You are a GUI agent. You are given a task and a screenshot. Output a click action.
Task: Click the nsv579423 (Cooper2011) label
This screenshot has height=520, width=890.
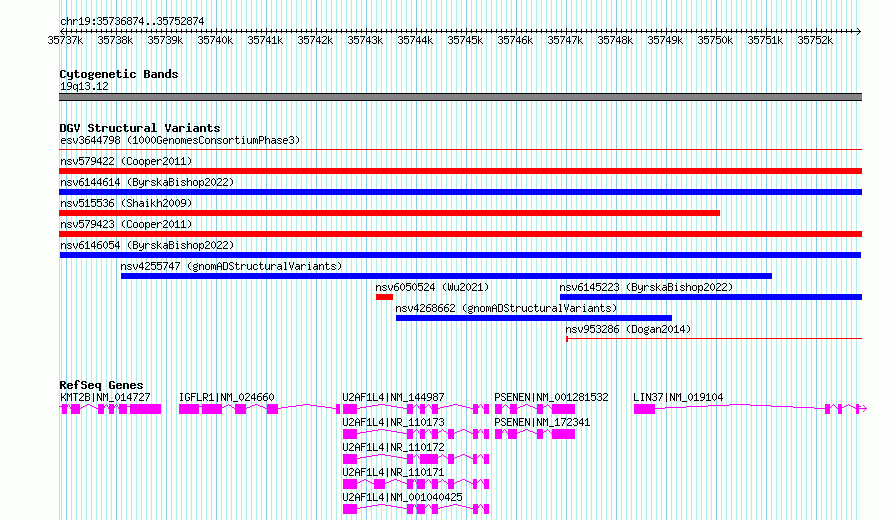tap(126, 224)
